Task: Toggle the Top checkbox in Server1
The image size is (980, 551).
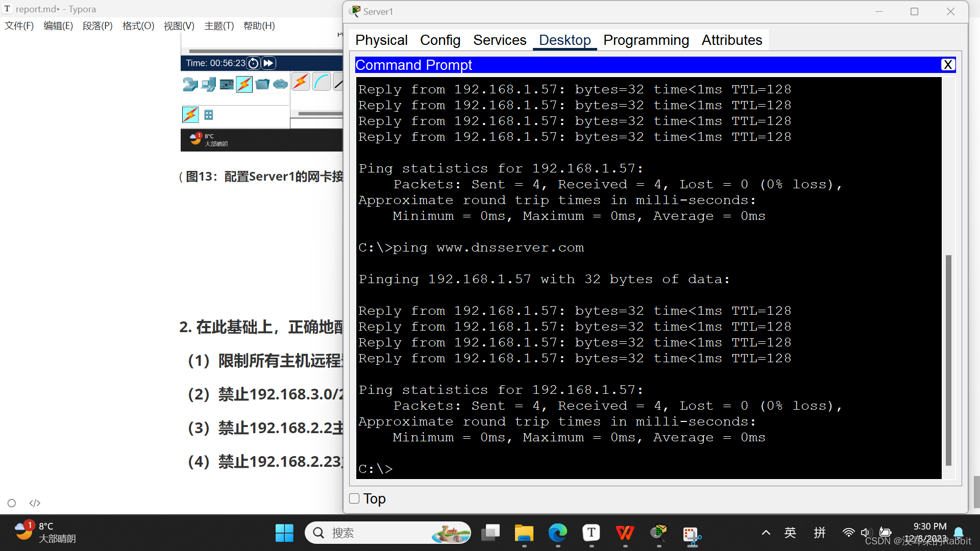Action: click(355, 498)
